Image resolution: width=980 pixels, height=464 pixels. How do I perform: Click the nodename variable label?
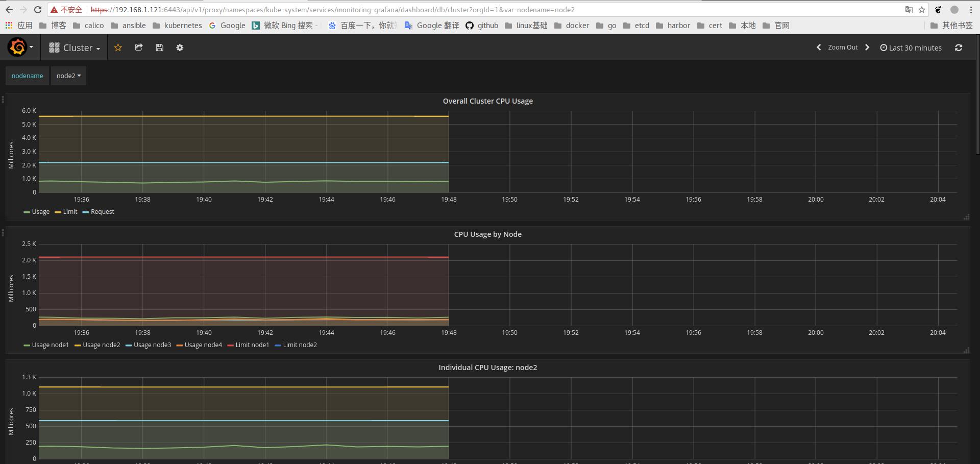[x=28, y=76]
